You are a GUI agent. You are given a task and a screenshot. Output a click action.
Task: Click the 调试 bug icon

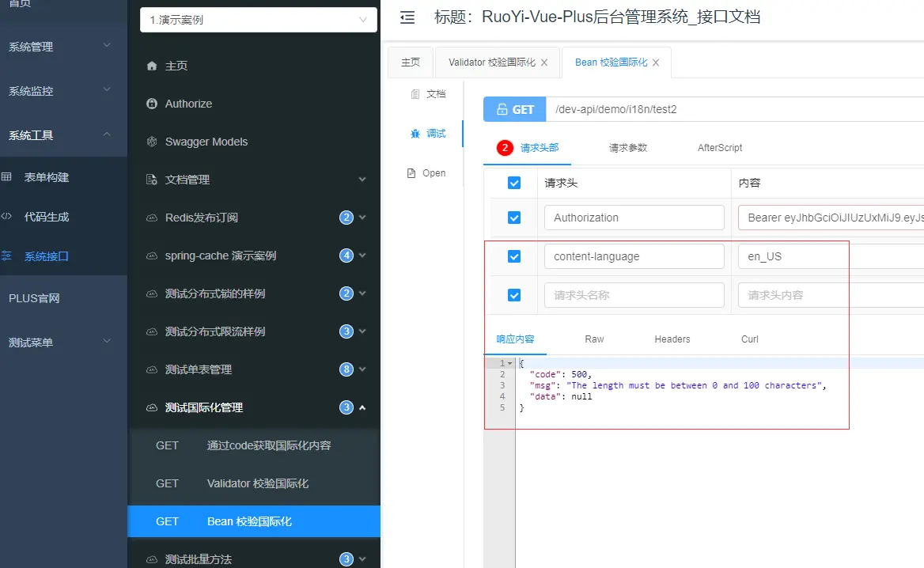[415, 134]
